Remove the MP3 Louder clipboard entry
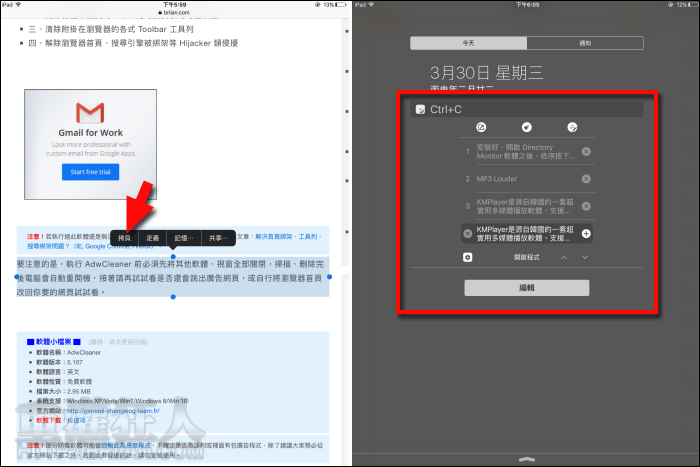Screen dimensions: 700x467 click(586, 179)
